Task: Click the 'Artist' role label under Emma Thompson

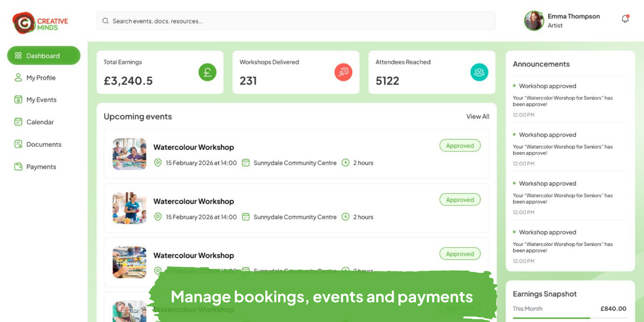Action: [x=555, y=25]
